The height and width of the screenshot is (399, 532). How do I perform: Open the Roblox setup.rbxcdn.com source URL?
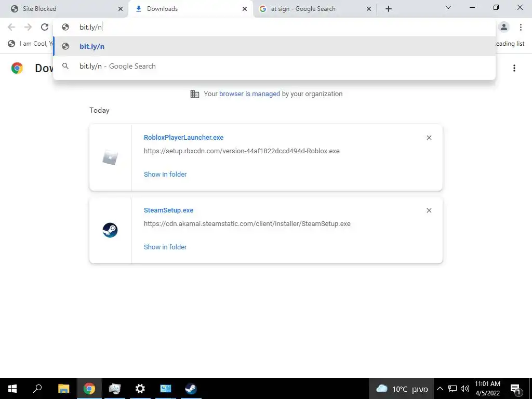pos(242,151)
